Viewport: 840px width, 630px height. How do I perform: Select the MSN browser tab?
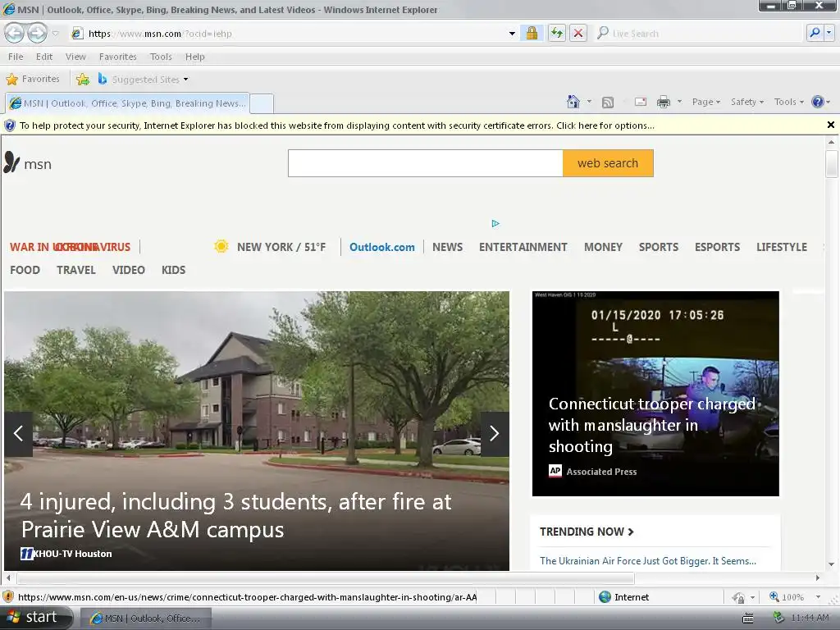coord(127,103)
